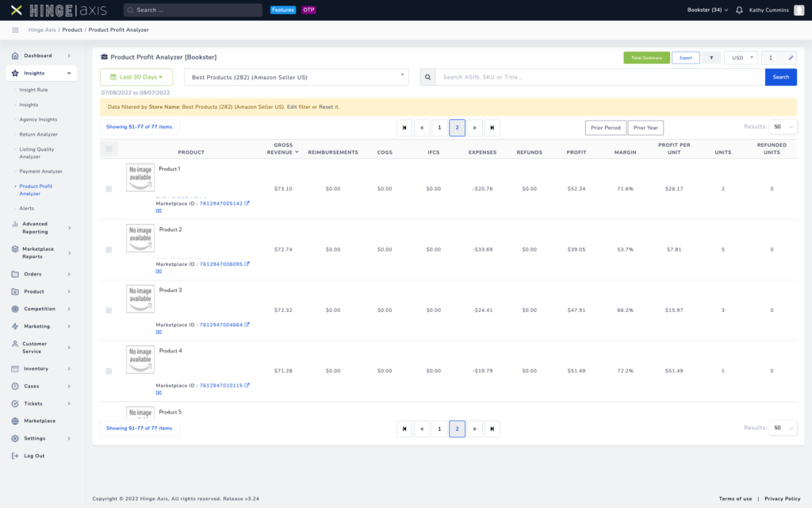Click the magnifier icon before ASIN search
The height and width of the screenshot is (508, 812).
(427, 77)
